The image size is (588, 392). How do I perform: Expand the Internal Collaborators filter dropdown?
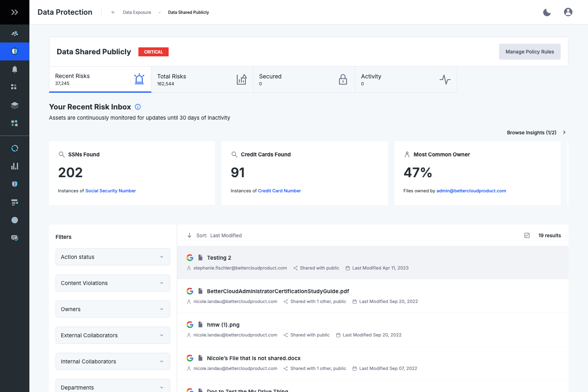(x=113, y=361)
